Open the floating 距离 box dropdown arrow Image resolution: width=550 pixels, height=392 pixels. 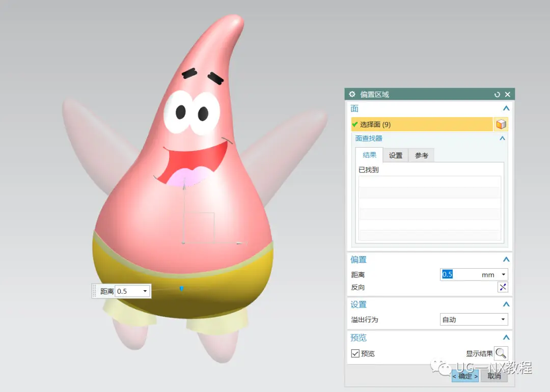(x=145, y=291)
